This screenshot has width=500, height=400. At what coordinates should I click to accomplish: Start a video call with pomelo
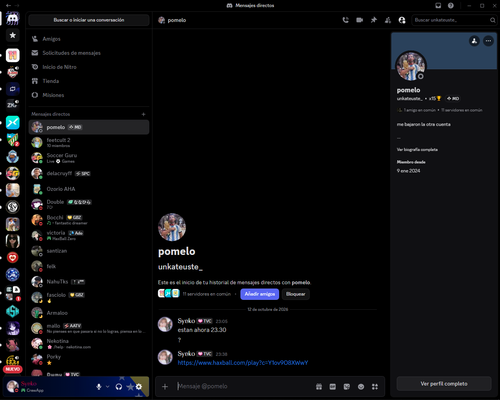(359, 20)
